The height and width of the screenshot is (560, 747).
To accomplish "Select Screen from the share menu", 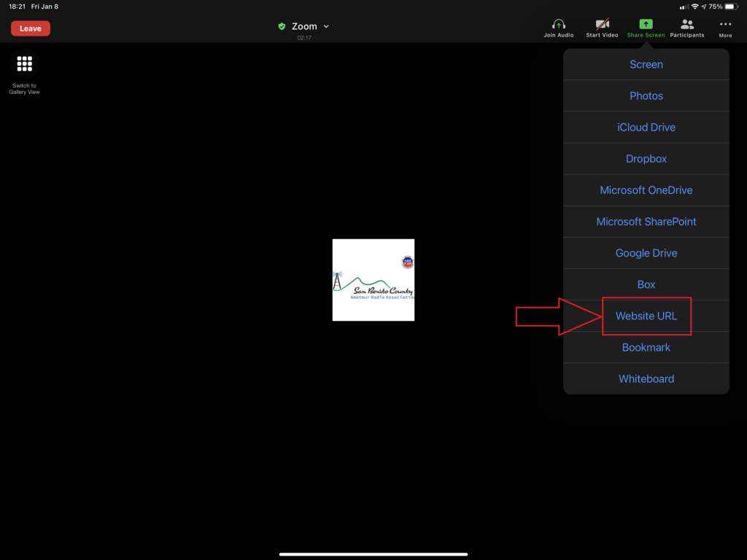I will 646,64.
